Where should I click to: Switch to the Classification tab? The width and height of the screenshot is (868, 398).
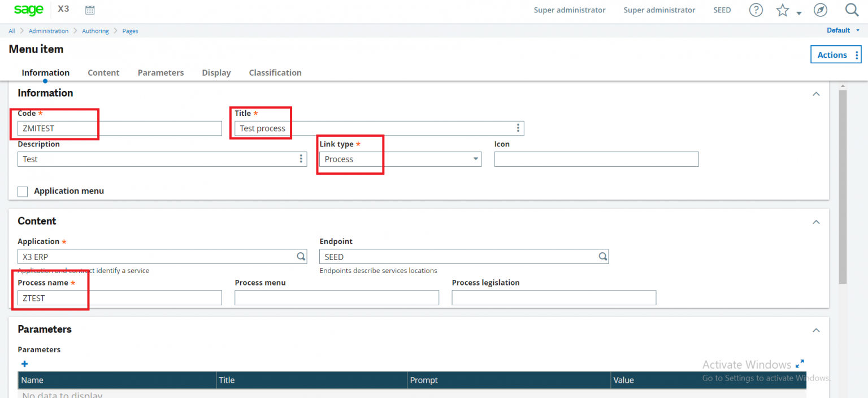click(x=275, y=72)
